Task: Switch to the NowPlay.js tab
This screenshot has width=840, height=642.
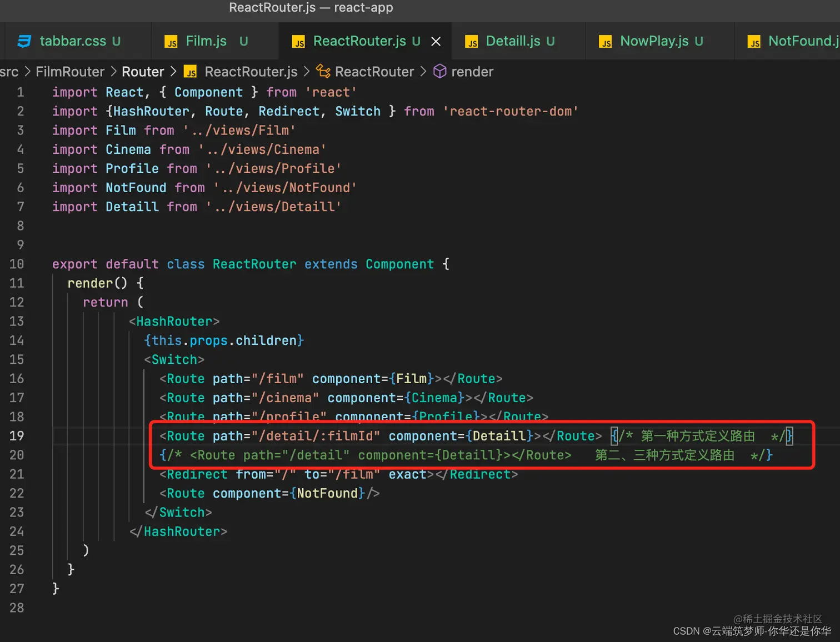Action: coord(659,41)
